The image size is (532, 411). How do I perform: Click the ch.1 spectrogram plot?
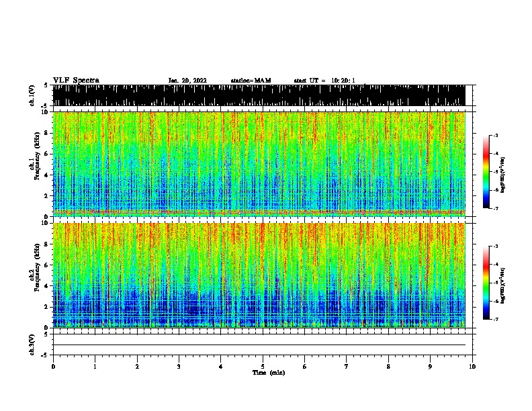[259, 164]
